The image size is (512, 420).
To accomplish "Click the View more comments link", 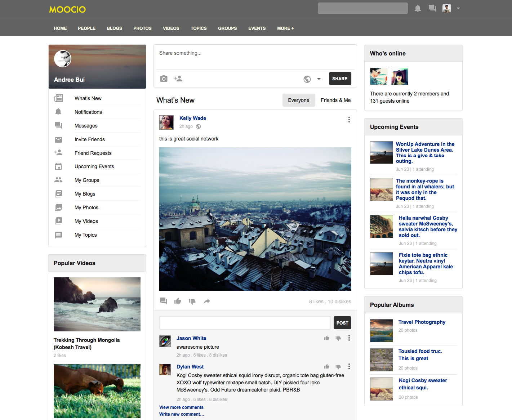I will tap(181, 407).
